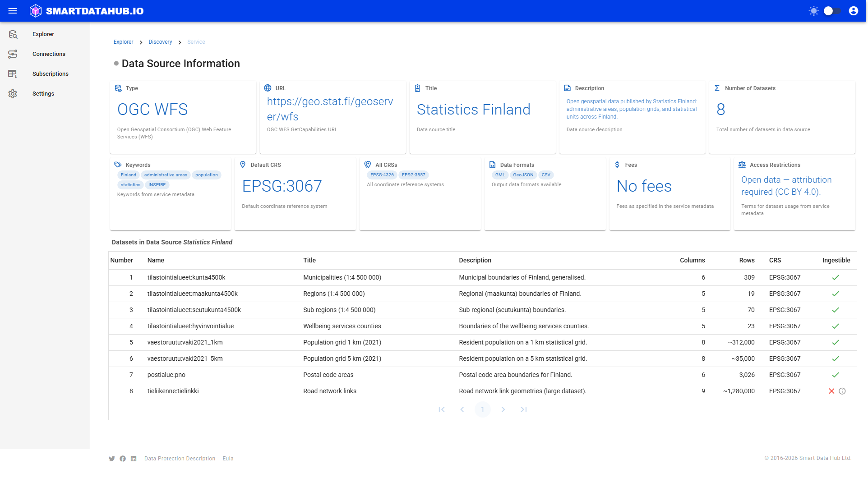Select the population keyword chip

point(206,175)
